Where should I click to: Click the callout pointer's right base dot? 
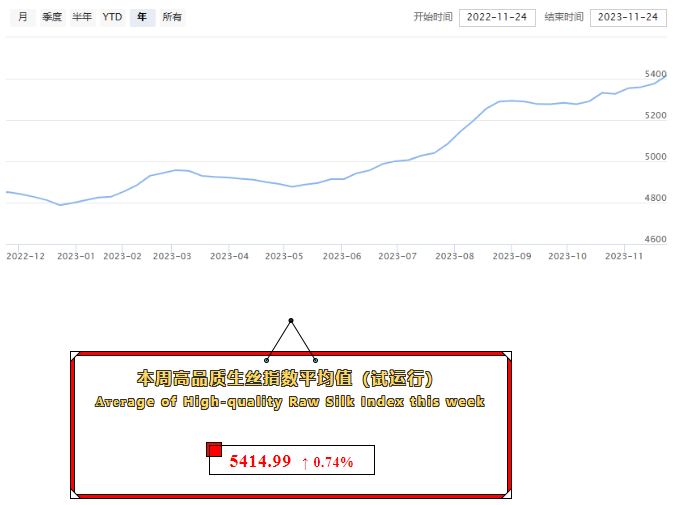[316, 360]
